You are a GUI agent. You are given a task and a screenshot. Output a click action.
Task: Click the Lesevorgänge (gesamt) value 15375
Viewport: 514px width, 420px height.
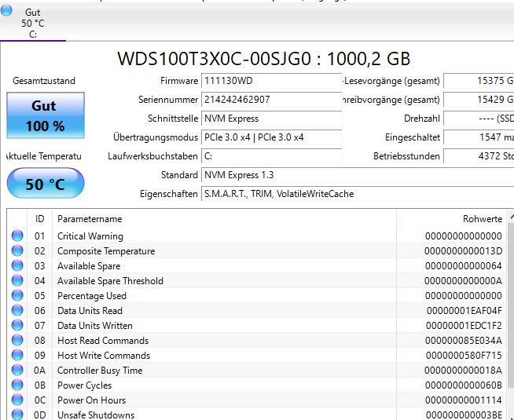tap(479, 81)
